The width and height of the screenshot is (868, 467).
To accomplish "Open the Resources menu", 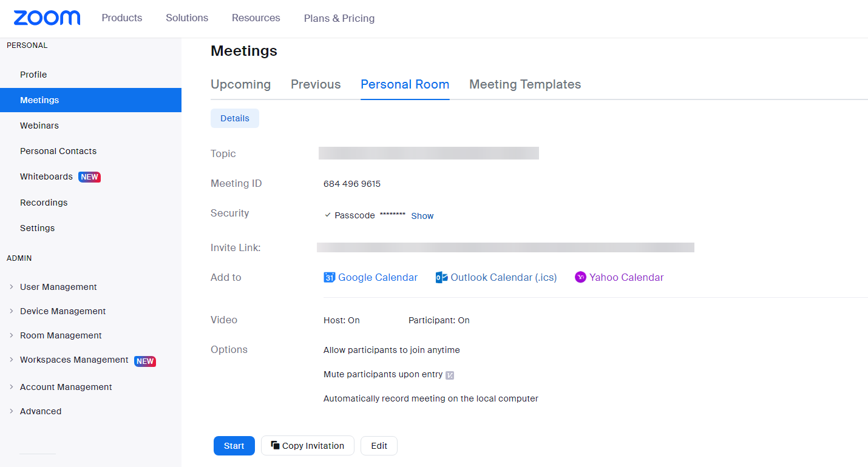I will coord(256,18).
